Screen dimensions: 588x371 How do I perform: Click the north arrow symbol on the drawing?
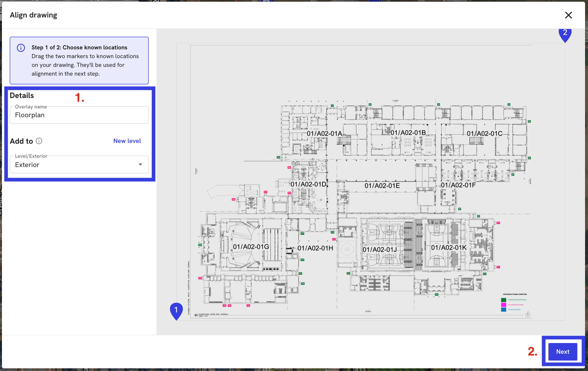click(x=528, y=315)
